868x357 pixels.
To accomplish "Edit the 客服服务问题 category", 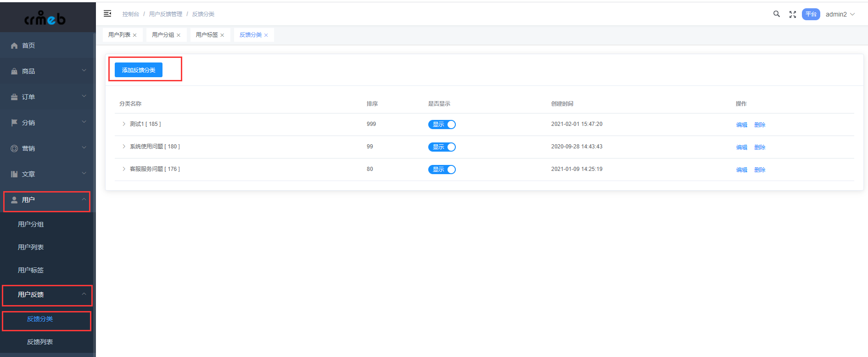I will coord(742,170).
